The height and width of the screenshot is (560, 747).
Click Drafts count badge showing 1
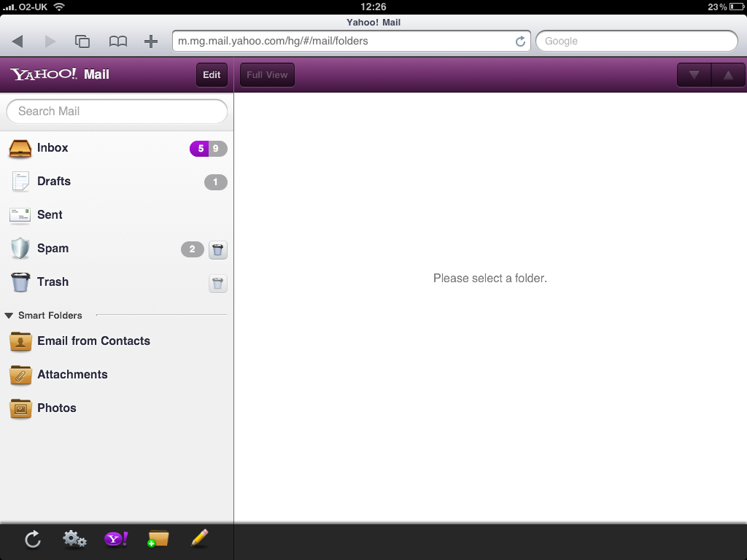tap(216, 182)
